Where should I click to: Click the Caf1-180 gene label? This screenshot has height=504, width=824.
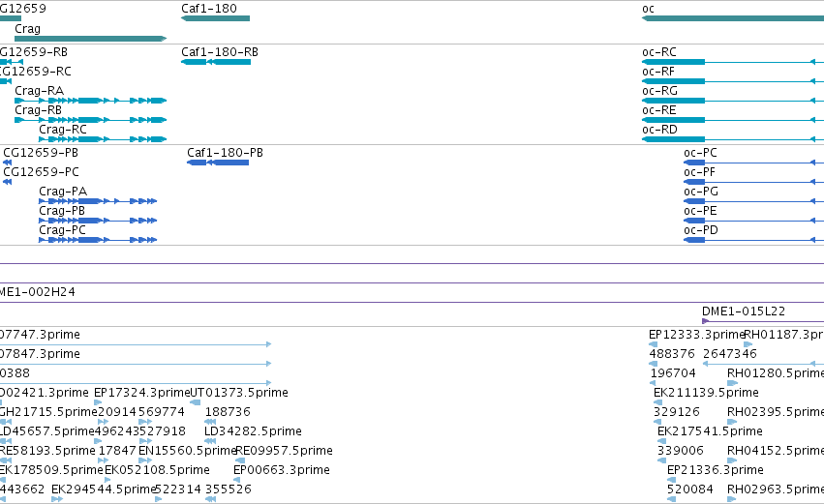coord(208,9)
